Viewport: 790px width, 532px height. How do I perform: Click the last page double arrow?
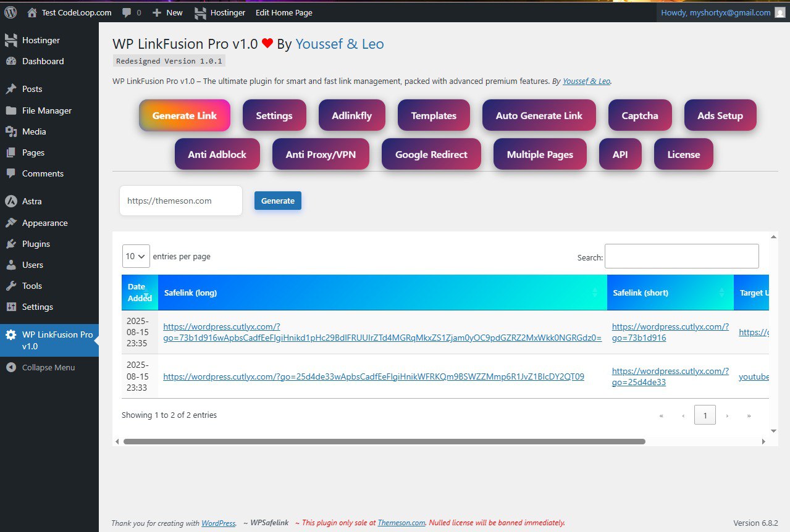[749, 415]
